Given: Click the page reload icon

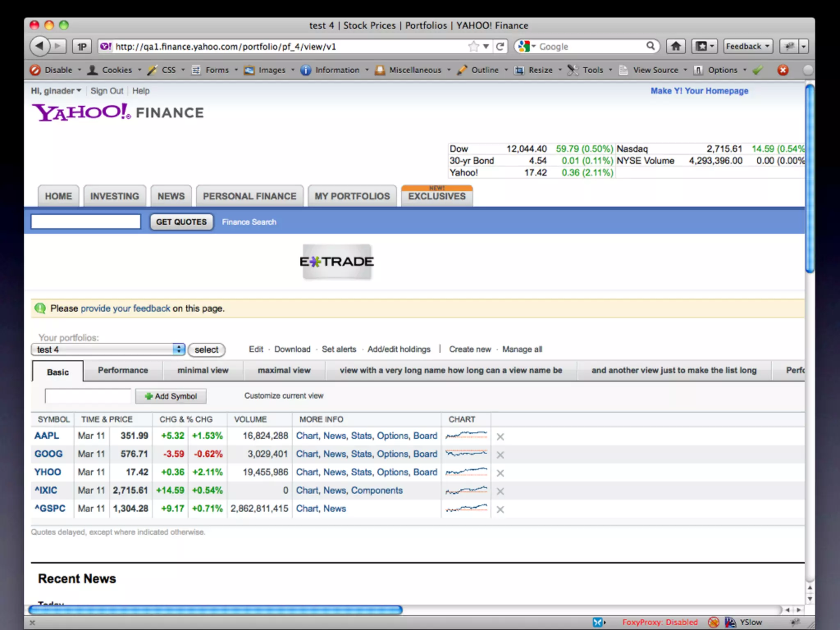Looking at the screenshot, I should pos(500,46).
